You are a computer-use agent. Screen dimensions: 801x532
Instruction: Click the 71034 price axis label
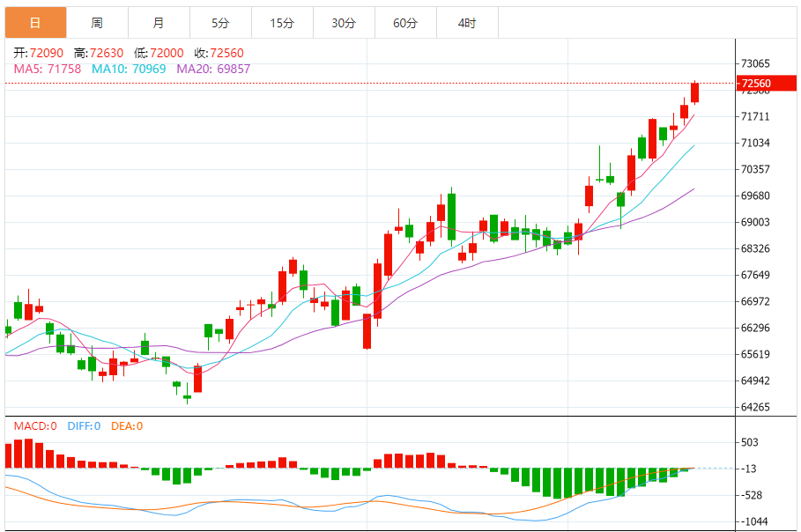tap(755, 143)
